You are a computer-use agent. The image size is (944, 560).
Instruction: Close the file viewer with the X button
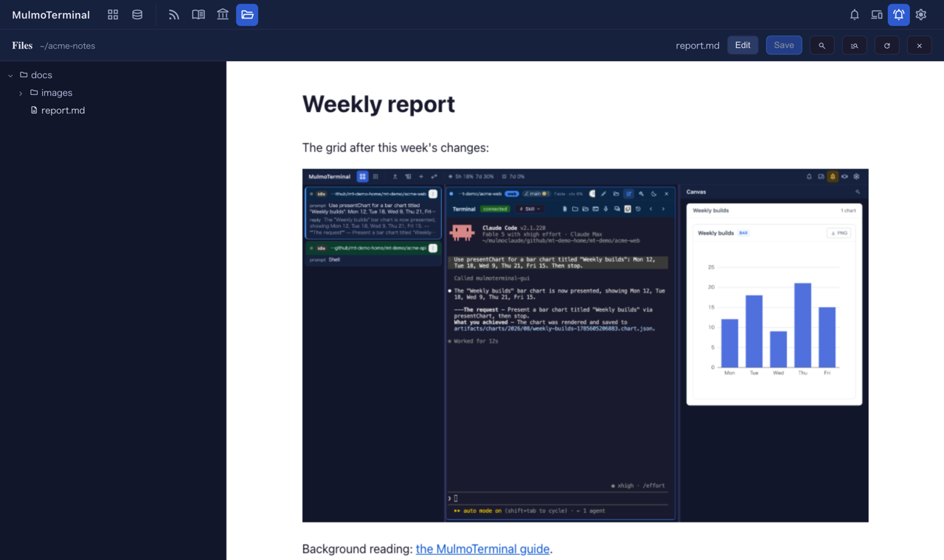[x=920, y=46]
